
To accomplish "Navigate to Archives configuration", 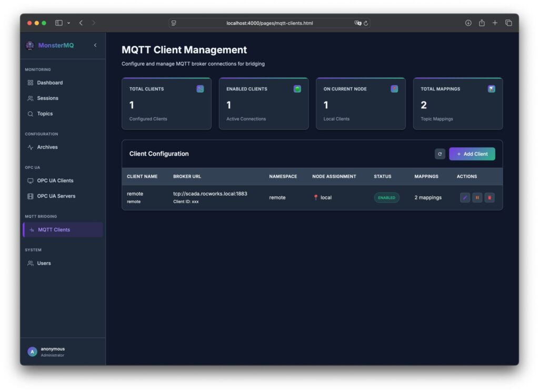I will (47, 147).
